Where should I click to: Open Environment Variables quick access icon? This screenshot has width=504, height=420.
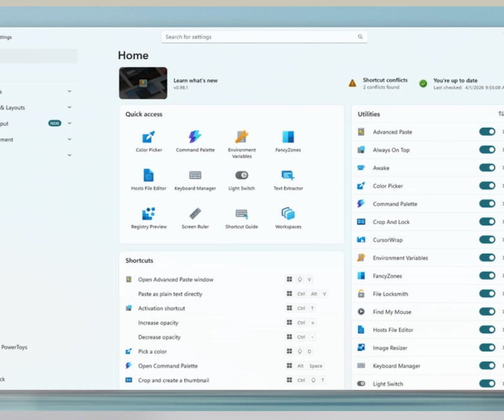[242, 144]
